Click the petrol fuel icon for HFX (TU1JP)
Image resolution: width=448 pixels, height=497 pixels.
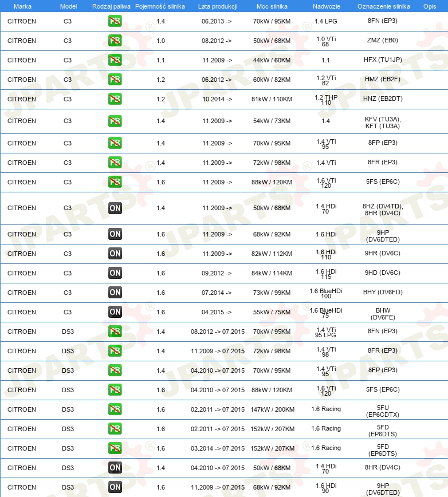click(115, 60)
